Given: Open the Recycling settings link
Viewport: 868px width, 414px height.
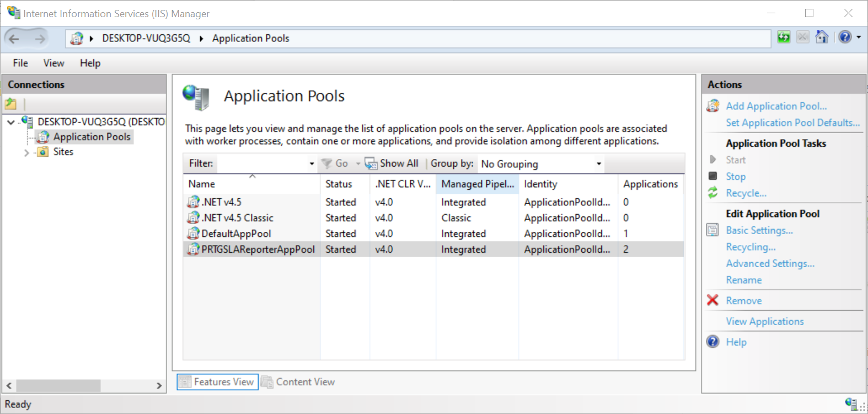Looking at the screenshot, I should point(750,247).
